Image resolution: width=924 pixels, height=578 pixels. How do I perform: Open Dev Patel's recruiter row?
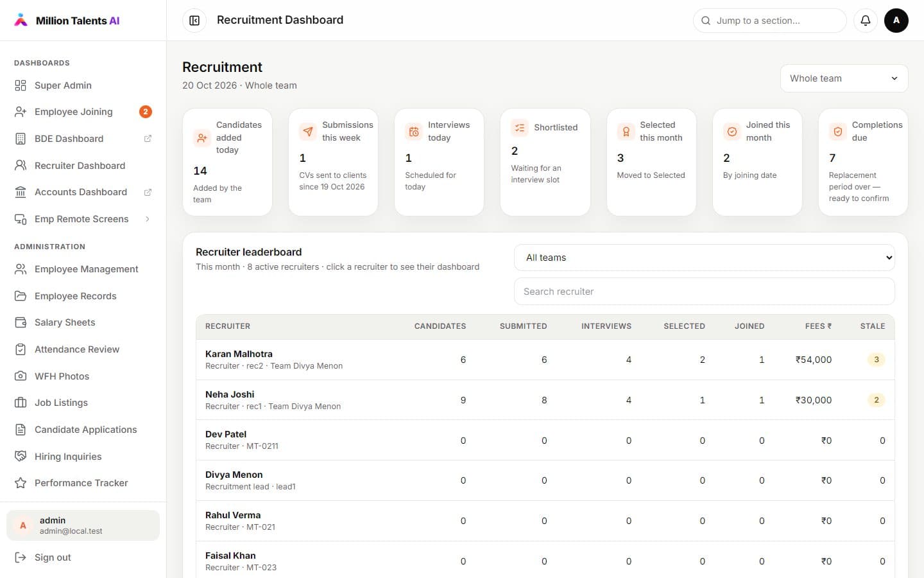(545, 441)
